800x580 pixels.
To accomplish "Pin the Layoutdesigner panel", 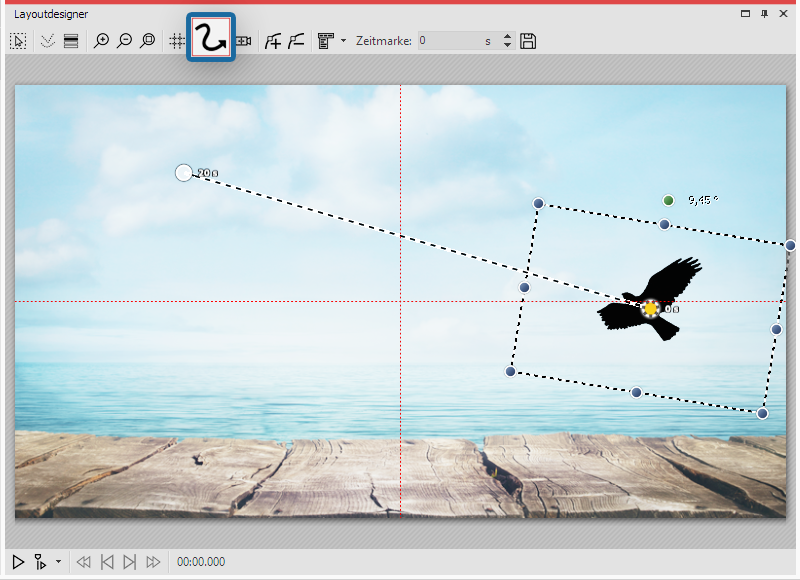I will (x=765, y=14).
